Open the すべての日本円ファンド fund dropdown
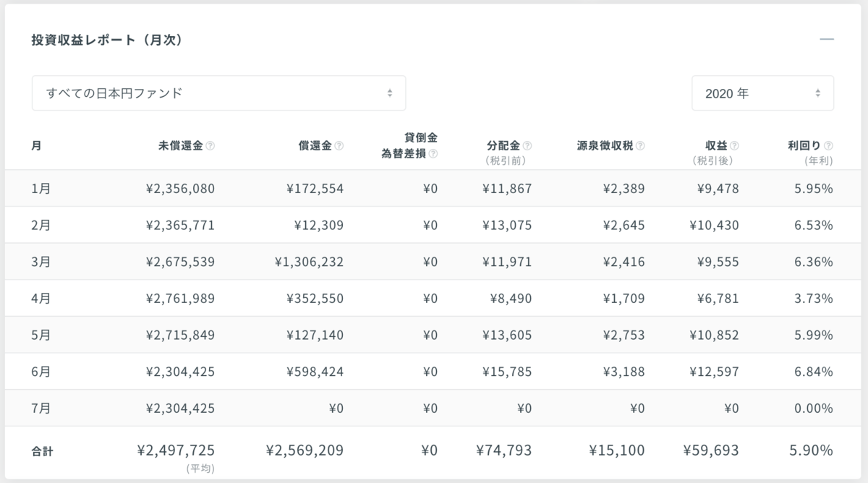This screenshot has height=483, width=868. pos(218,93)
